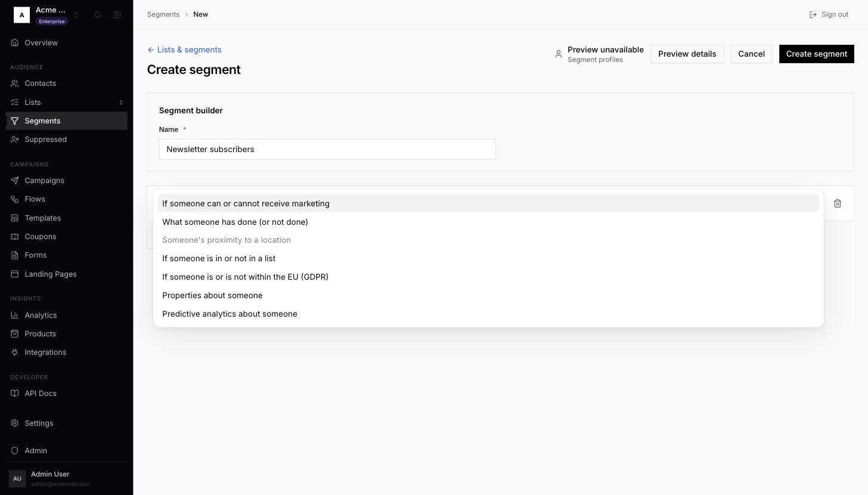Open Flows in the sidebar
This screenshot has width=868, height=495.
pyautogui.click(x=67, y=199)
